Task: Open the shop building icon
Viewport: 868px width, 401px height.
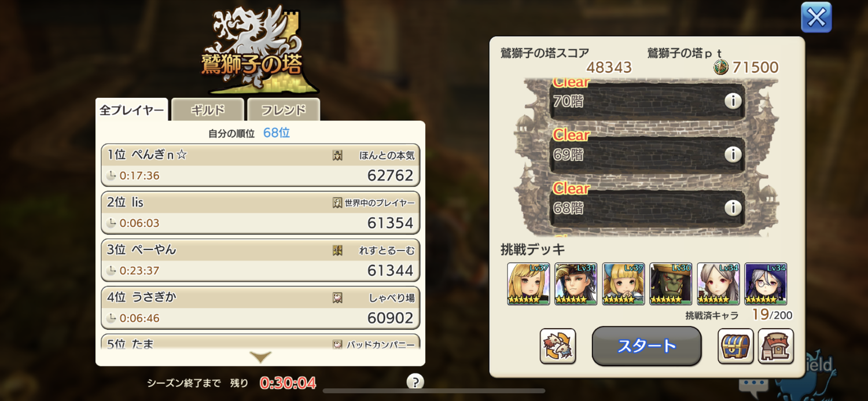Action: point(775,346)
